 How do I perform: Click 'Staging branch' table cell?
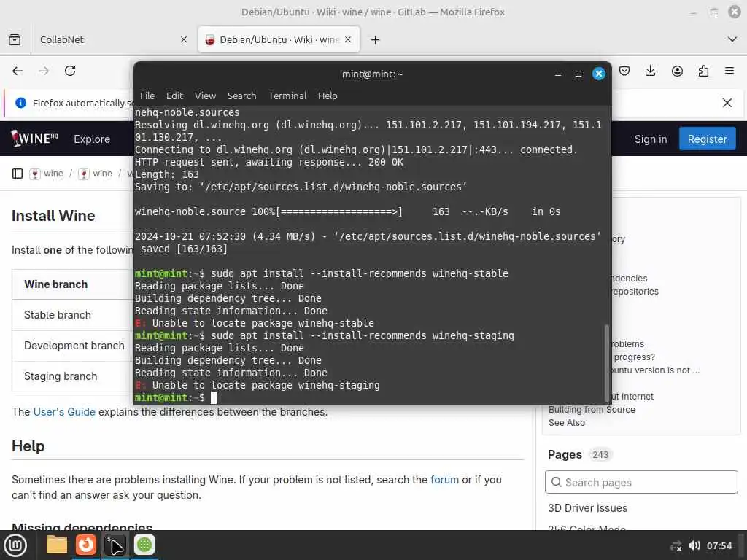click(x=61, y=376)
